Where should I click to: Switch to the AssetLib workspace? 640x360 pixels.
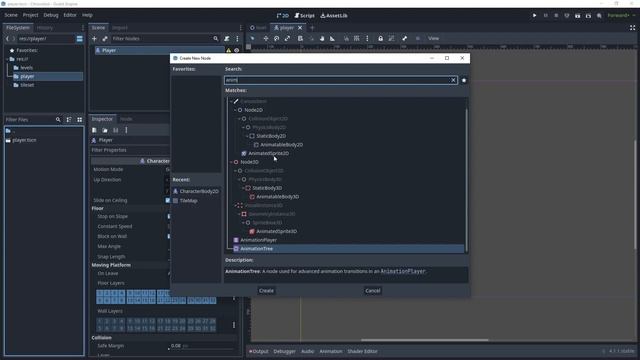[334, 16]
